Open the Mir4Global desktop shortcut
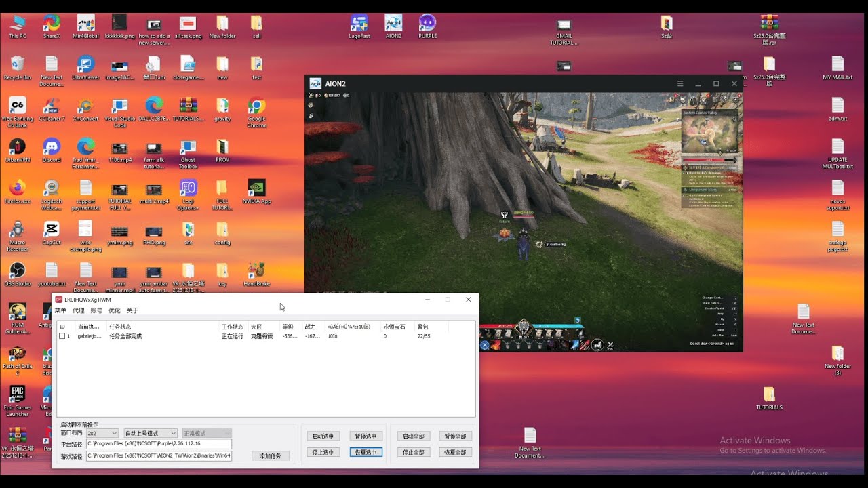The image size is (868, 488). [85, 26]
